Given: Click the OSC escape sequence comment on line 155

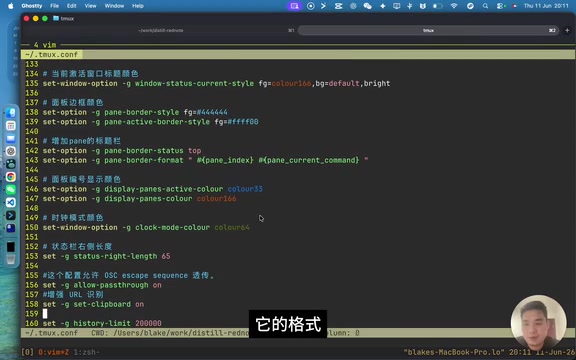Looking at the screenshot, I should tap(129, 275).
